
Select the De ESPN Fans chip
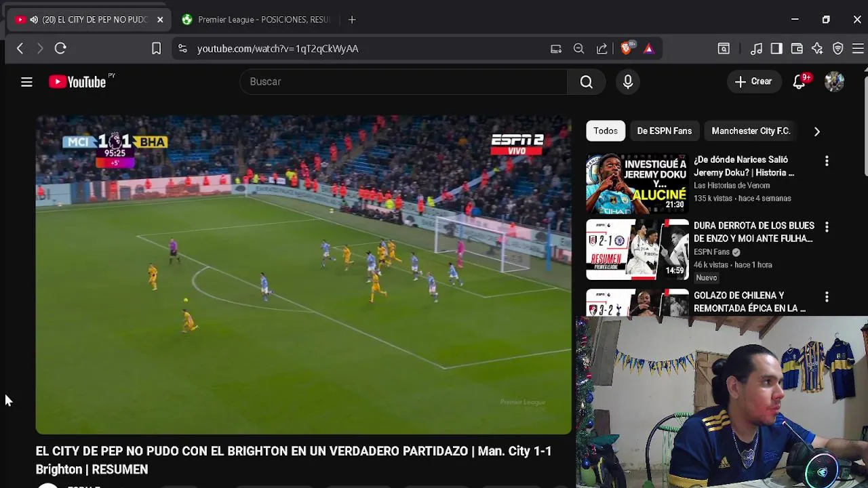(665, 131)
